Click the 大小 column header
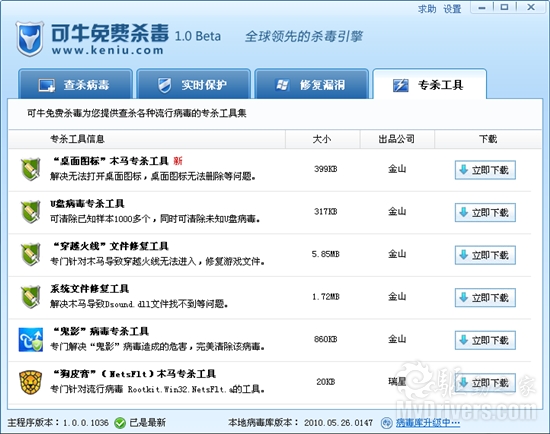 click(x=322, y=139)
